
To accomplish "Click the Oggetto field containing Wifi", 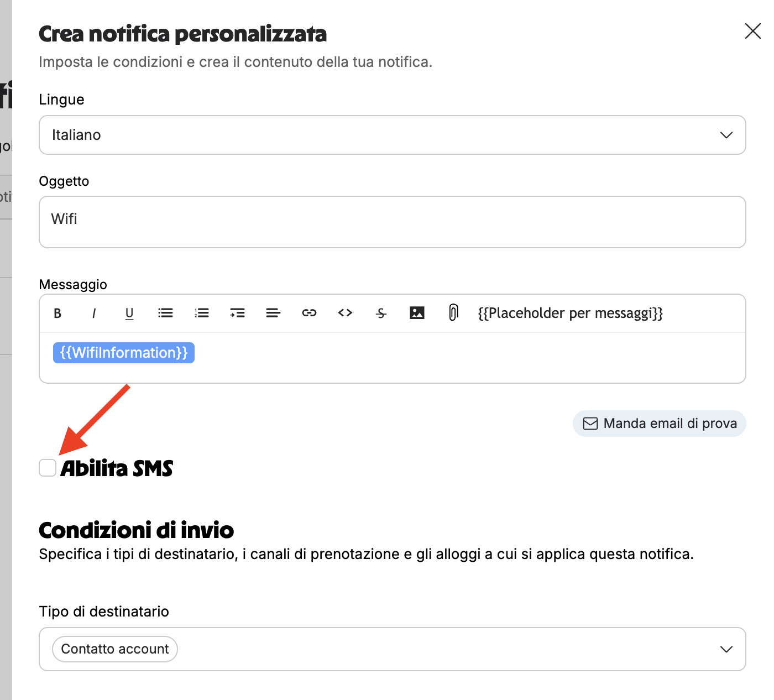I will (x=393, y=222).
